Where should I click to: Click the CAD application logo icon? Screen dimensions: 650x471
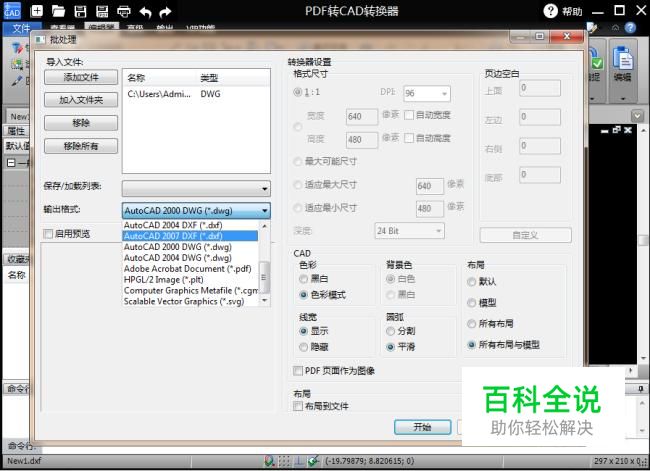click(12, 11)
